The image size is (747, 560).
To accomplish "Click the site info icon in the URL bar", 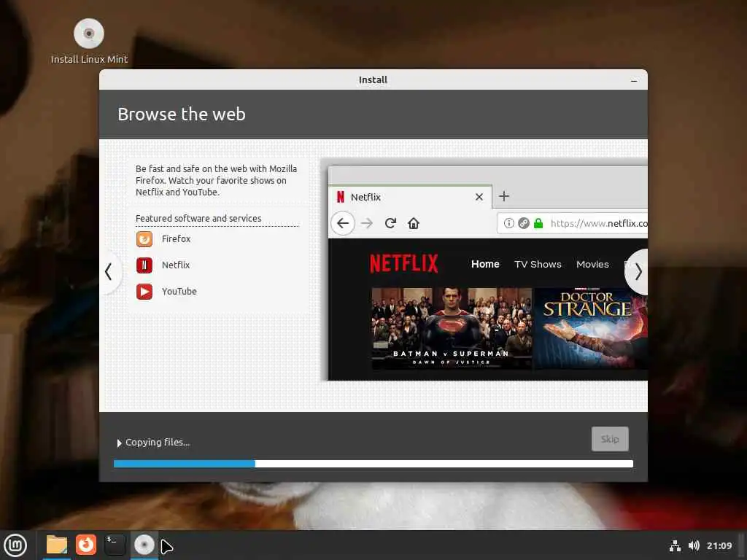I will [x=508, y=223].
